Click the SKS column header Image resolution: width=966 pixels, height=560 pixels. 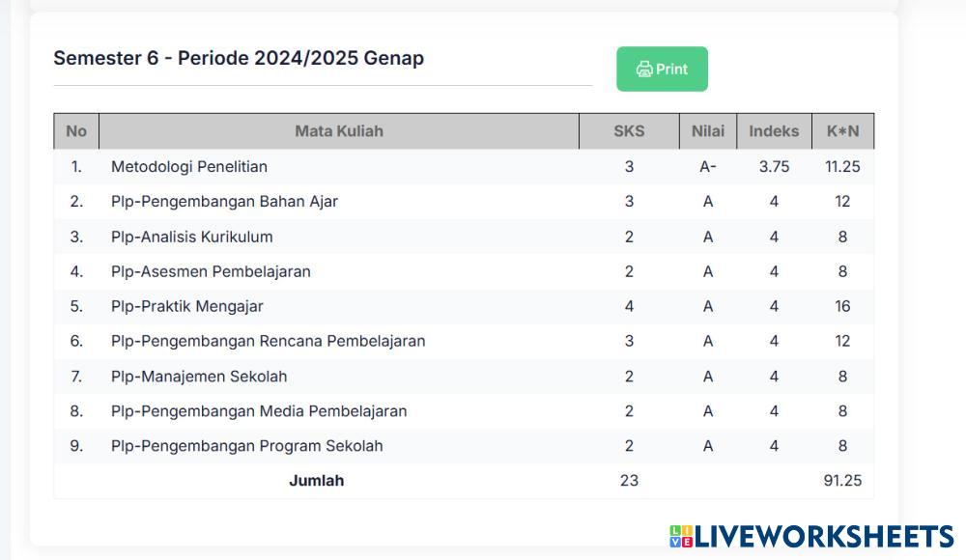(x=629, y=131)
